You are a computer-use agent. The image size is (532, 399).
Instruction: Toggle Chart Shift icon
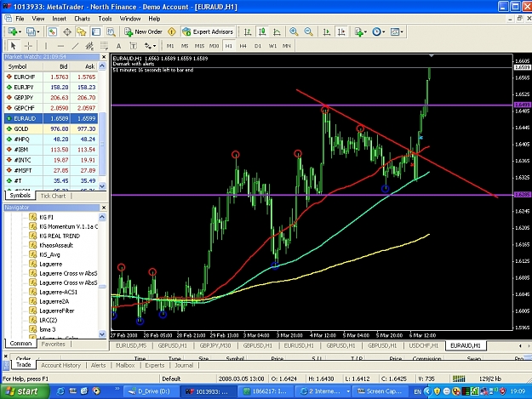tap(341, 31)
